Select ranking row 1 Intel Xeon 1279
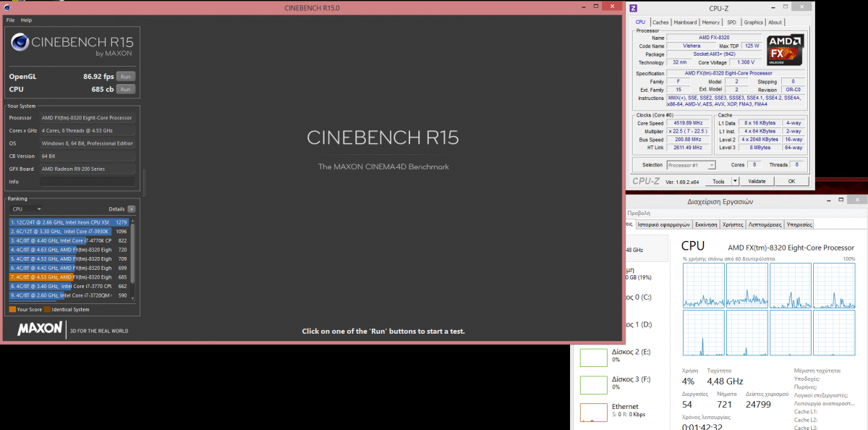The width and height of the screenshot is (868, 430). point(69,222)
